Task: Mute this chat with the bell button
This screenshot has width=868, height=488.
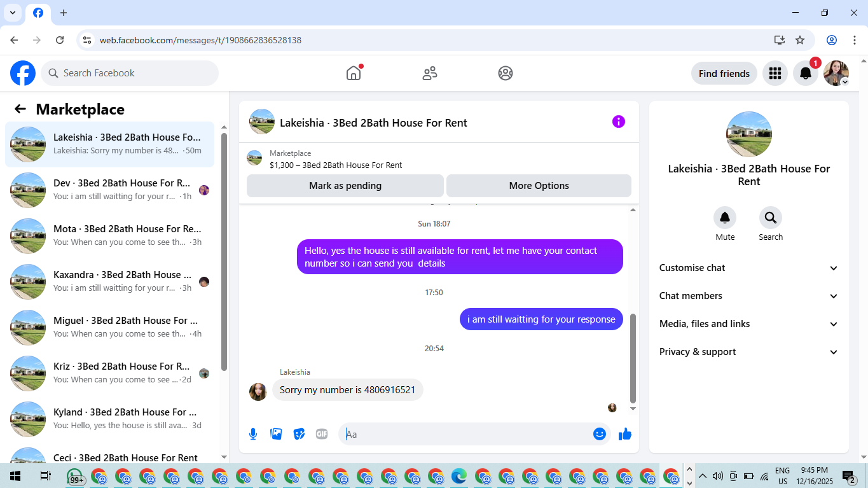Action: click(x=725, y=218)
